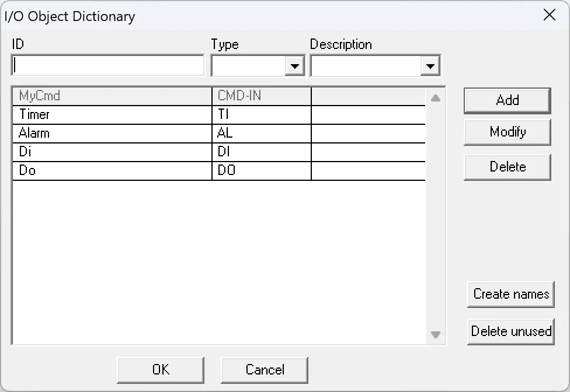Viewport: 570px width, 392px height.
Task: Click the scrollbar up arrow
Action: pos(435,99)
